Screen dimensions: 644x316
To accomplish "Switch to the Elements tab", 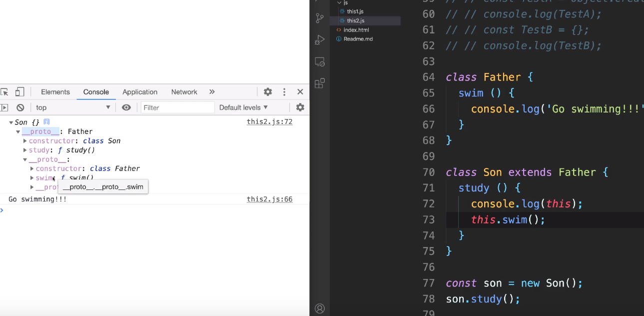I will pyautogui.click(x=55, y=92).
